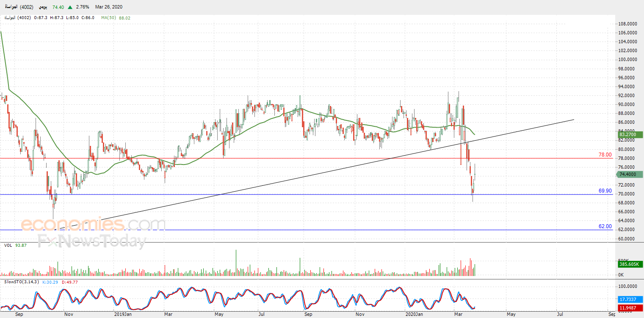Viewport: 644px width, 318px height.
Task: Select the D:49.77 stochastic value
Action: [x=69, y=282]
